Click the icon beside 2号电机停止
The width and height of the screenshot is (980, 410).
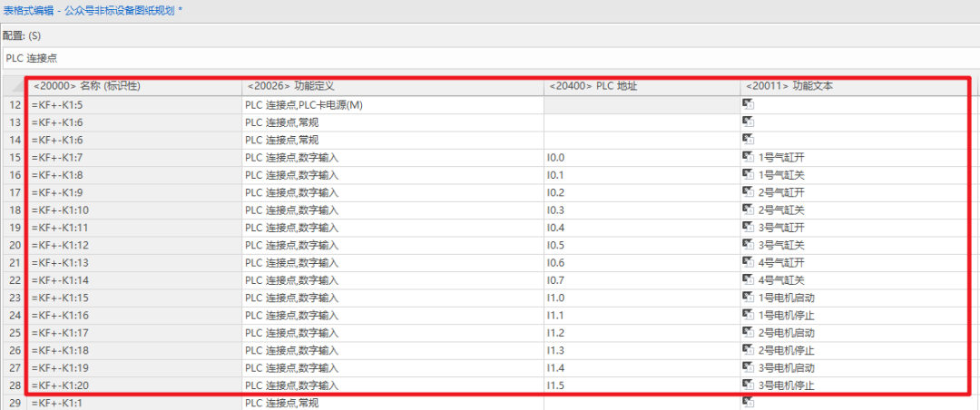[748, 349]
